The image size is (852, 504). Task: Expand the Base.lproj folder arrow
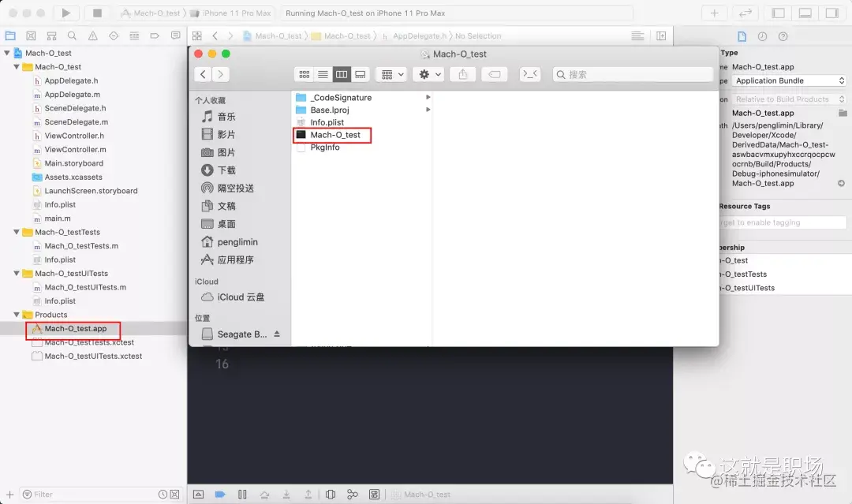428,110
